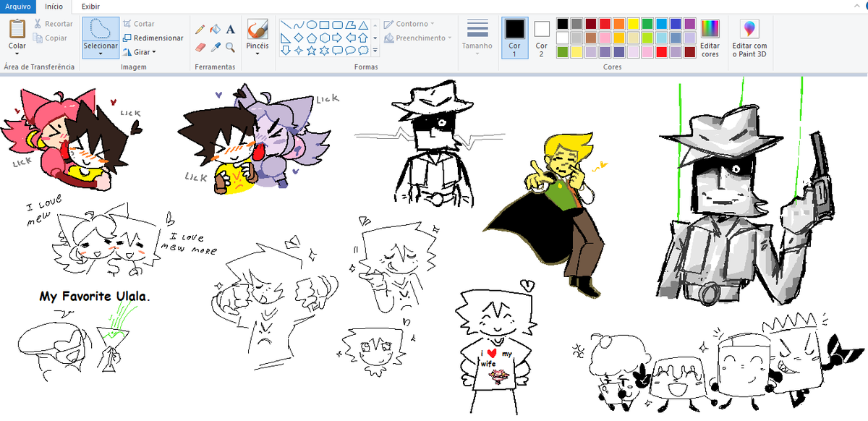Open Editar com o Paint 3D

(749, 39)
